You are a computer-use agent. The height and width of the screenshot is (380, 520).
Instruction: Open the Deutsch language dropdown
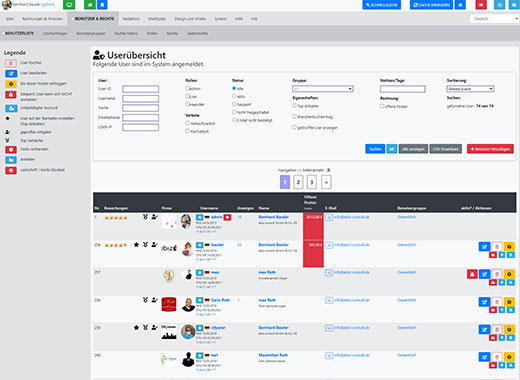[x=495, y=19]
